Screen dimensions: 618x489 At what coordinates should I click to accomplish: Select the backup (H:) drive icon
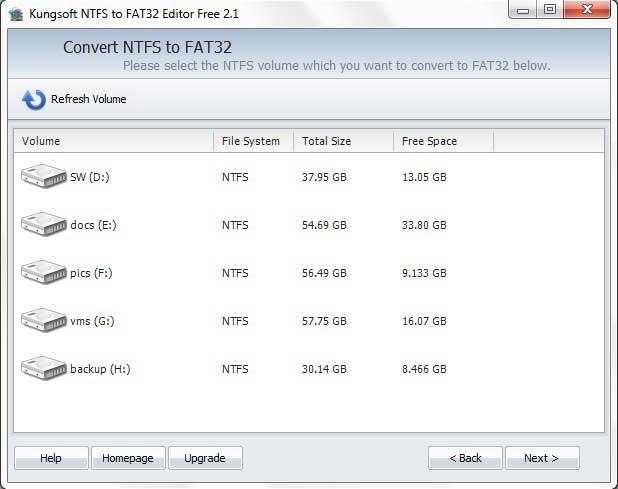pyautogui.click(x=43, y=368)
